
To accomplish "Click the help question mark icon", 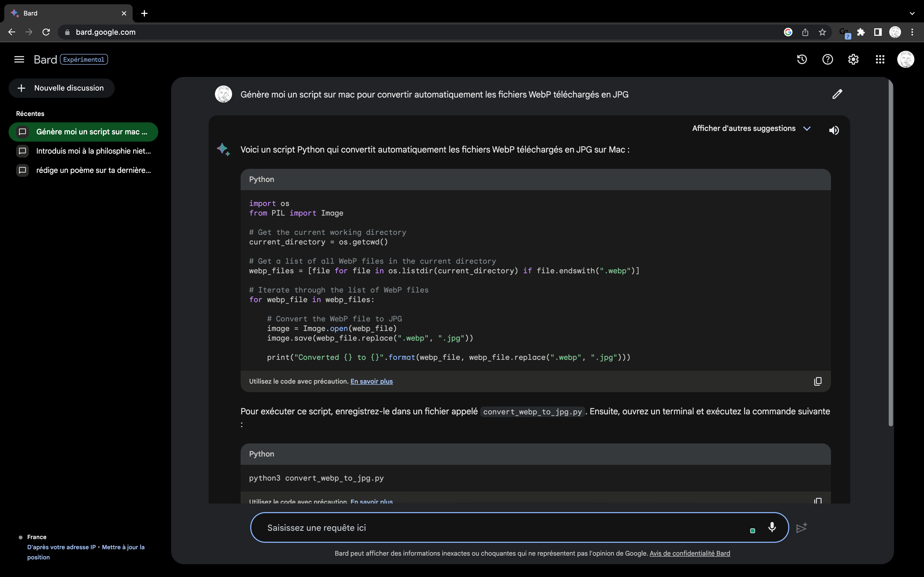I will click(x=827, y=59).
